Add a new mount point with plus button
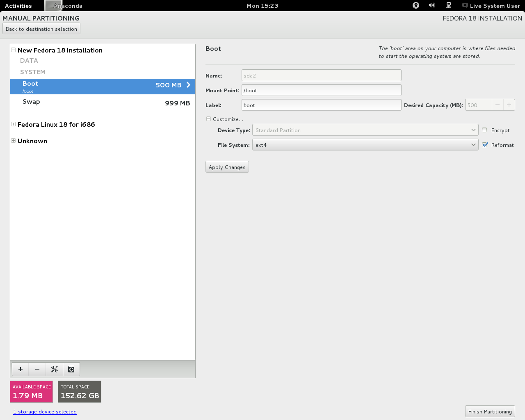Viewport: 525px width, 420px height. pos(21,369)
